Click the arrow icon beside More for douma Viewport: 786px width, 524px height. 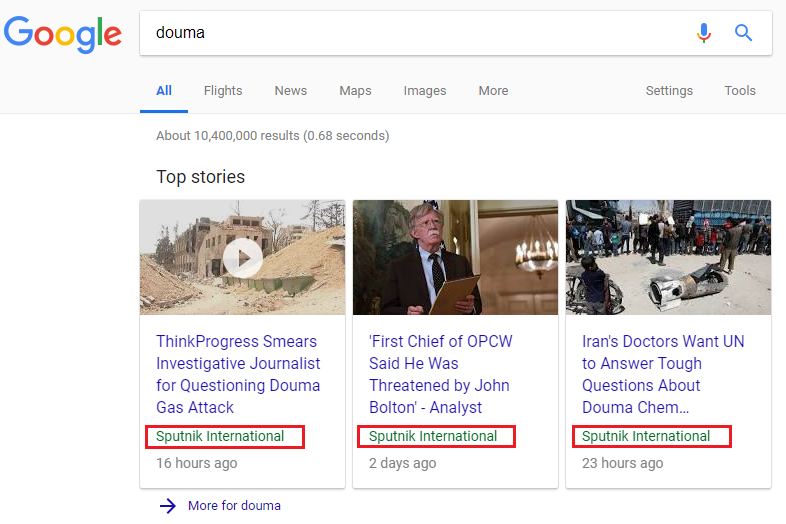point(168,505)
